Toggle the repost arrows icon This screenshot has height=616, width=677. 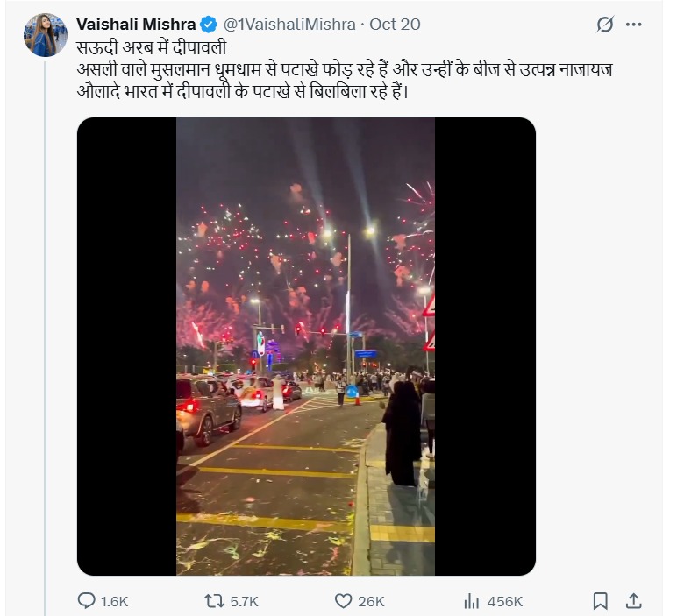(213, 601)
